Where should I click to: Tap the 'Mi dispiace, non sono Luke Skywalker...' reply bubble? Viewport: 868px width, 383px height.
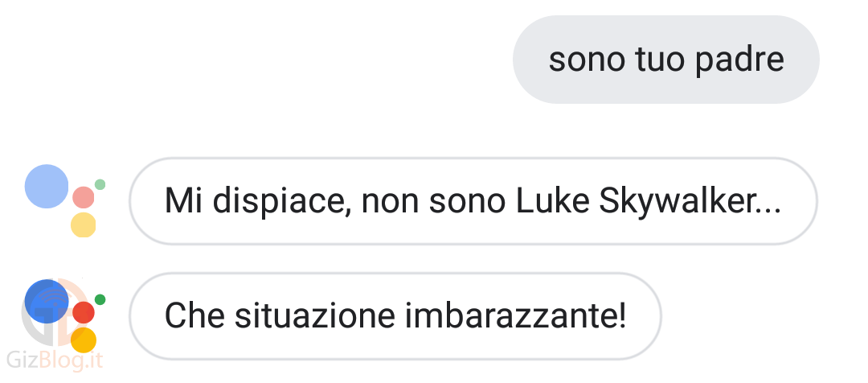tap(473, 200)
